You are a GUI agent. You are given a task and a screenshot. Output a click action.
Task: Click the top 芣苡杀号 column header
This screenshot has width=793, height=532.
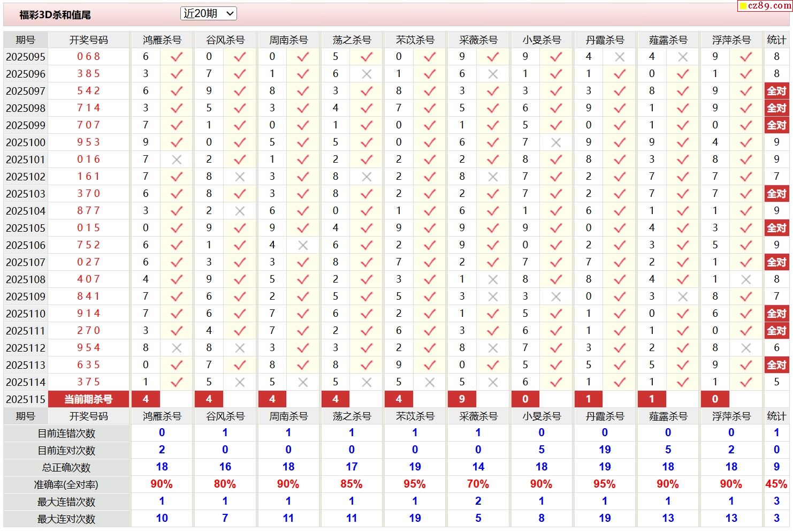[415, 40]
